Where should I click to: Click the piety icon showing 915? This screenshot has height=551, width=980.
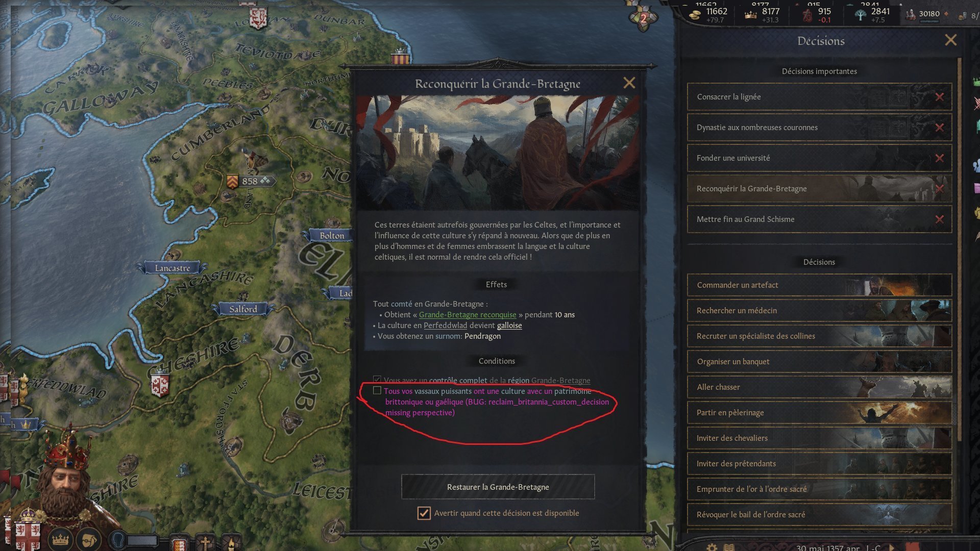[x=807, y=15]
